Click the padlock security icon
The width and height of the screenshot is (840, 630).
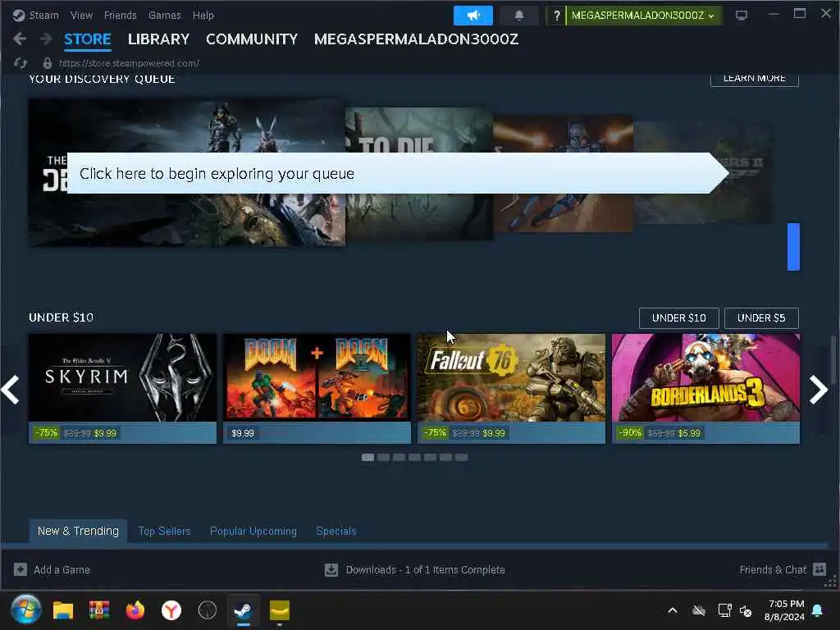click(47, 63)
